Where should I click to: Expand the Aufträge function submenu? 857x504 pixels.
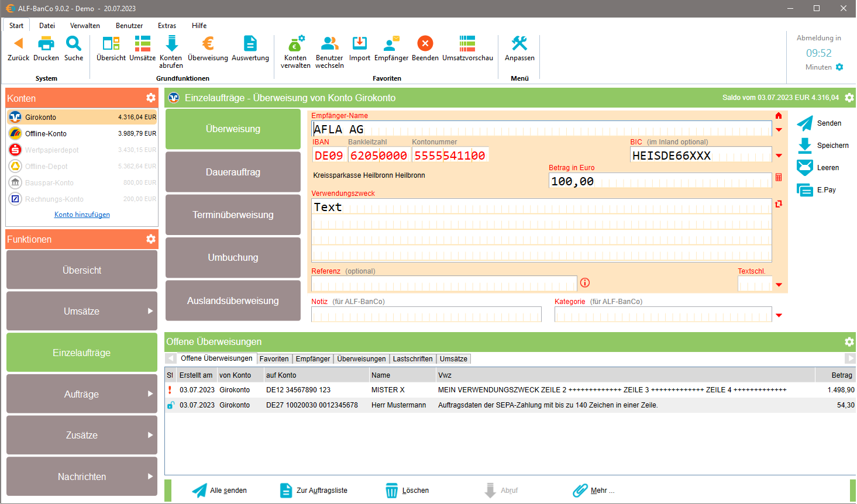[150, 394]
